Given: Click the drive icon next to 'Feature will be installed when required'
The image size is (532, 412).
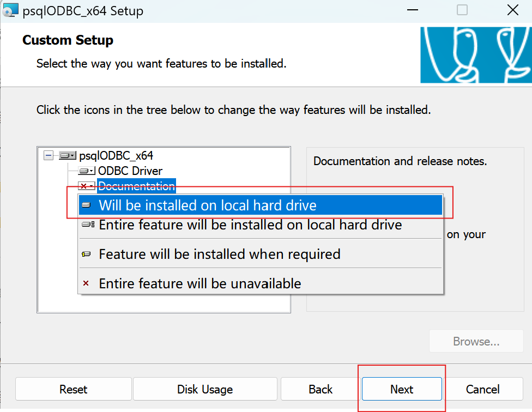Looking at the screenshot, I should [x=86, y=254].
